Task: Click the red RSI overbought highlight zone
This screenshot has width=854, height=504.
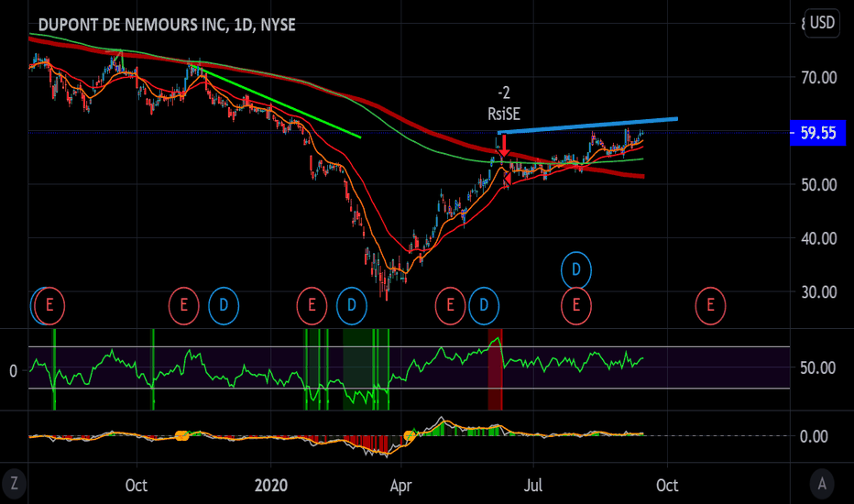Action: click(x=495, y=369)
